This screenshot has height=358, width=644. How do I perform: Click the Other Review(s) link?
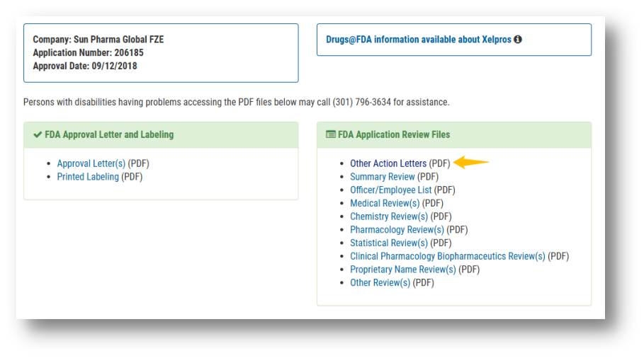tap(380, 283)
